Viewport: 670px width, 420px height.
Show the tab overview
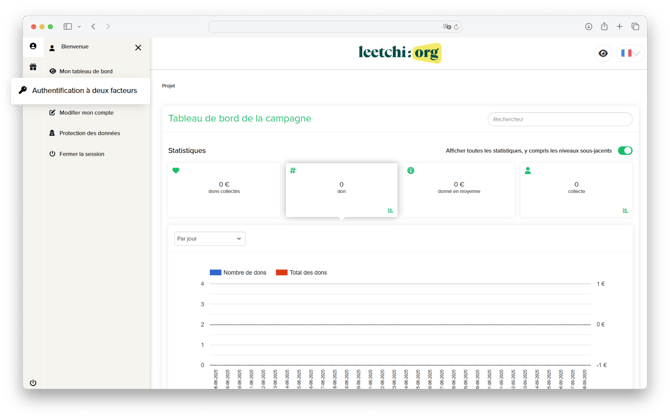point(635,26)
